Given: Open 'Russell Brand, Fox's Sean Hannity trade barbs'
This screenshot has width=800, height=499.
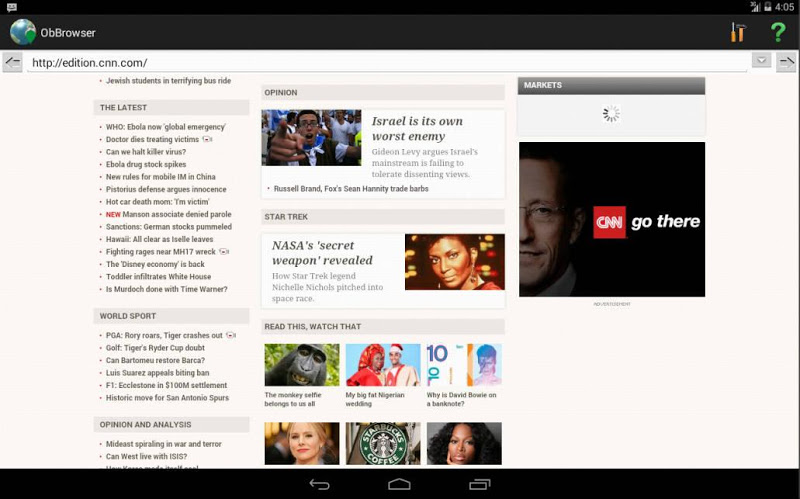Looking at the screenshot, I should coord(351,189).
